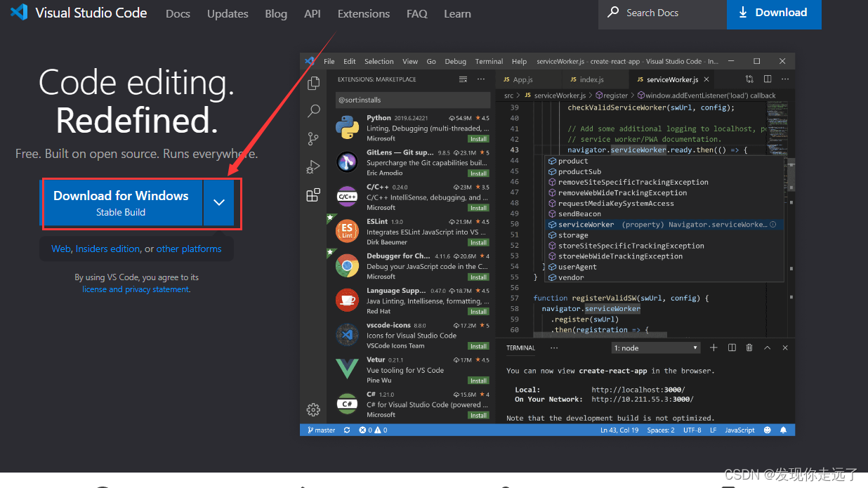Click the Vetur extension logo

347,369
